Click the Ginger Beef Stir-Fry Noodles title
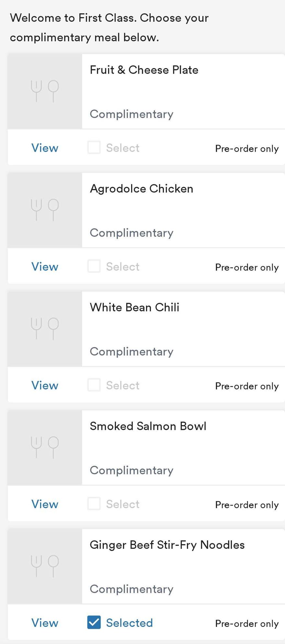285x644 pixels. (167, 545)
